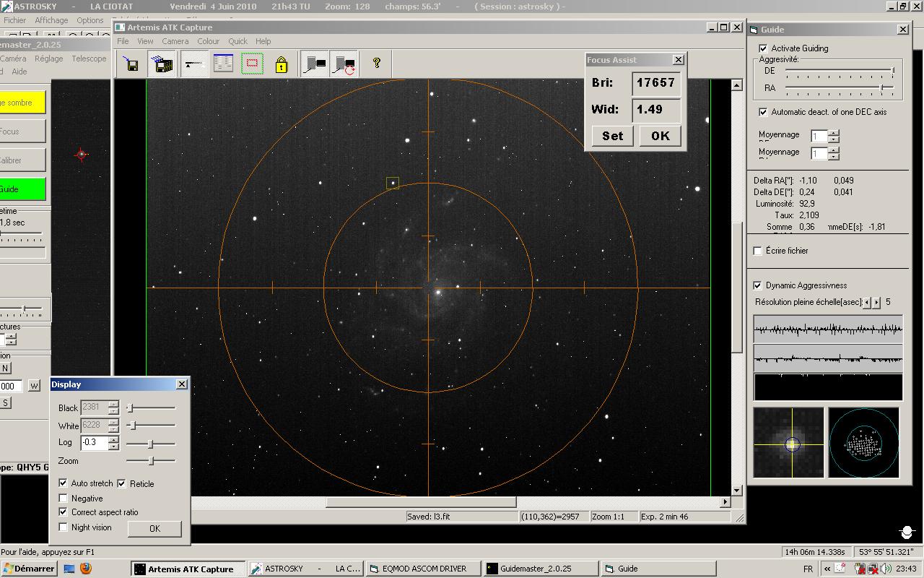The height and width of the screenshot is (578, 924).
Task: Toggle the Dynamic Aggressivness checkbox
Action: coord(757,285)
